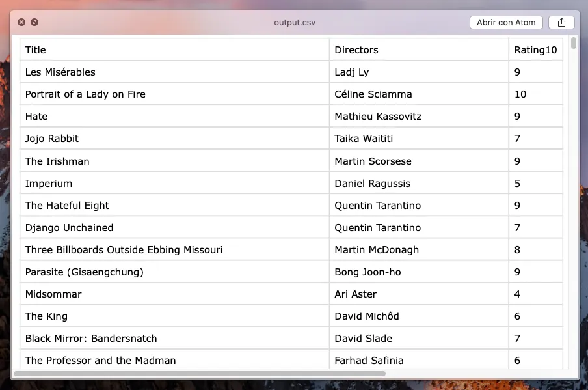
Task: Click director Daniel Ragussis cell
Action: (x=419, y=183)
